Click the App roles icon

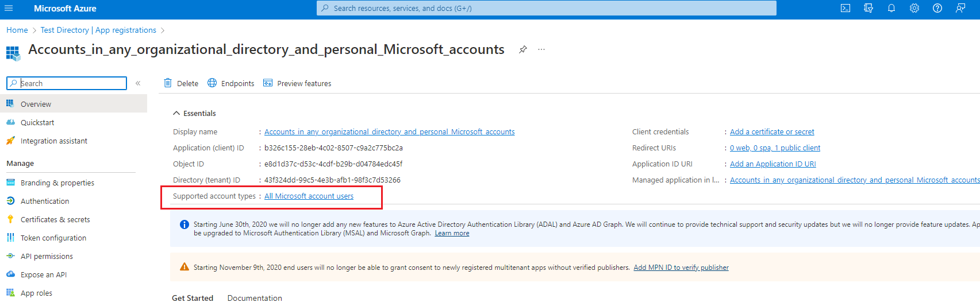10,292
